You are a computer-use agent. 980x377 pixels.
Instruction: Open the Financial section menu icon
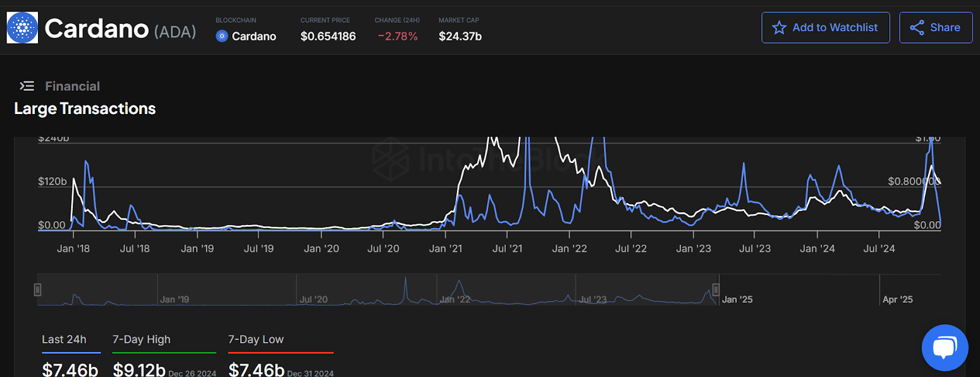click(x=27, y=86)
